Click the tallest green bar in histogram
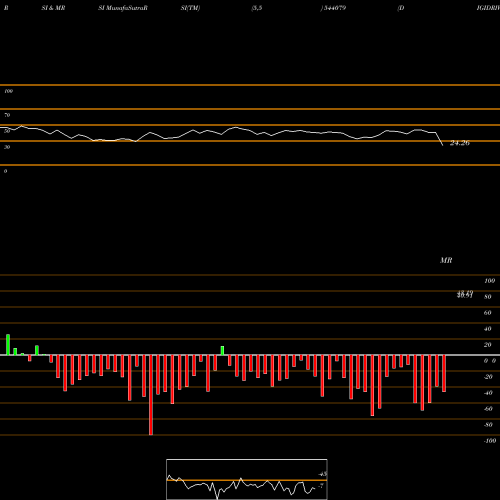The width and height of the screenshot is (500, 500). [x=8, y=345]
